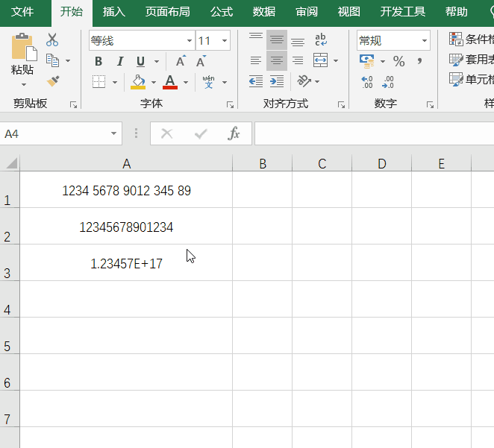Switch to the 数据 tab

pyautogui.click(x=264, y=12)
